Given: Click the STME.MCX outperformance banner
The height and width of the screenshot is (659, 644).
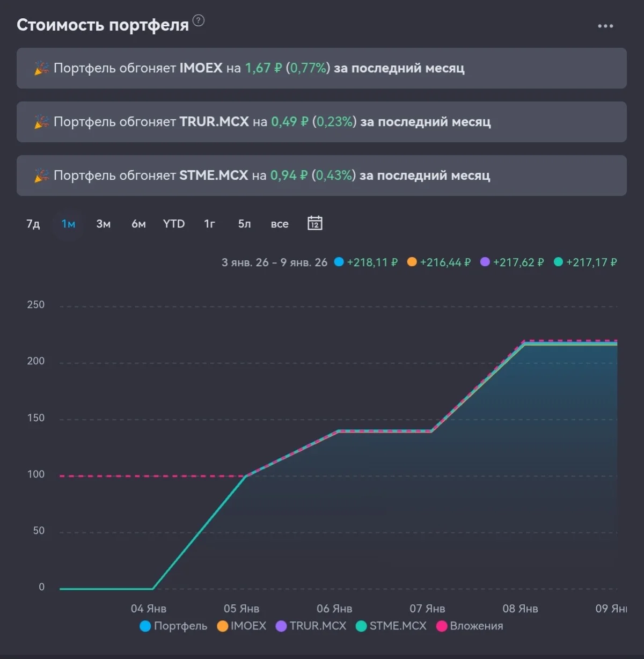Looking at the screenshot, I should click(321, 175).
